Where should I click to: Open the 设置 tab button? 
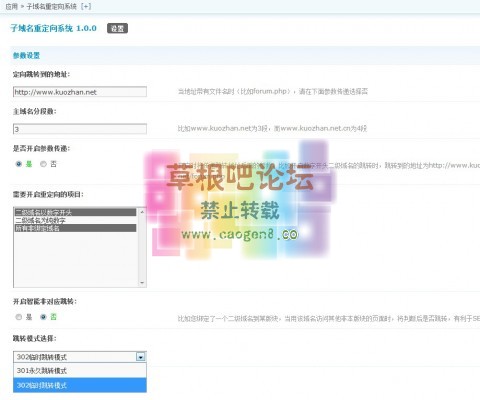(117, 29)
